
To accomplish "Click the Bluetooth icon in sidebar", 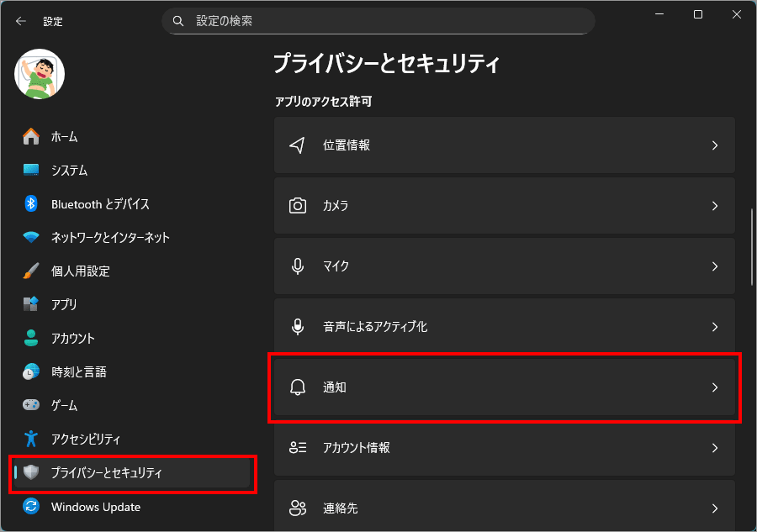I will pos(31,204).
